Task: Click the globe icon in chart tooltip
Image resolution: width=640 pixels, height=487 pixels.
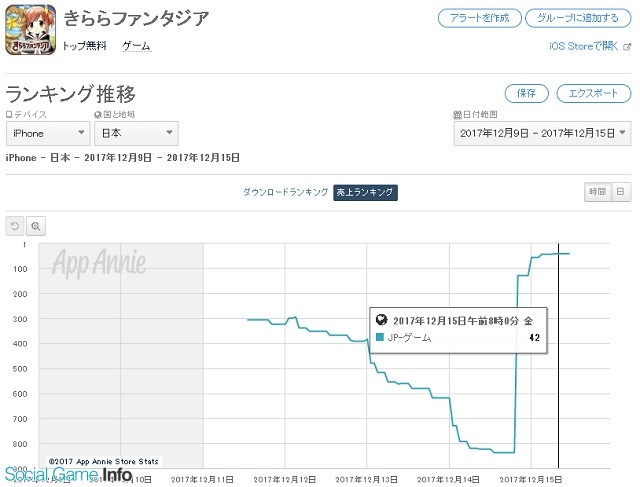Action: coord(381,320)
